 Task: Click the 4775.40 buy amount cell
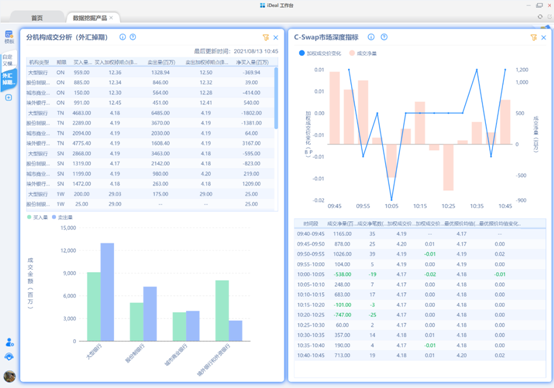tap(82, 143)
